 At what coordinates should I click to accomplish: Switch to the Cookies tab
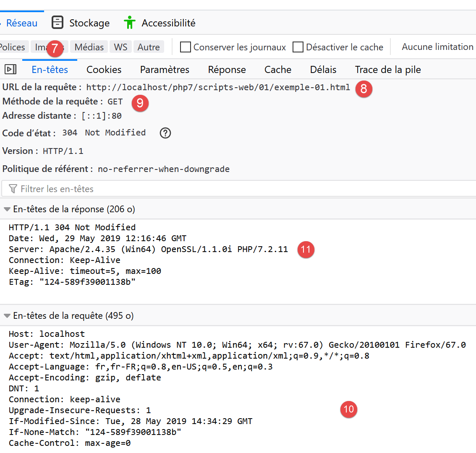pos(104,70)
